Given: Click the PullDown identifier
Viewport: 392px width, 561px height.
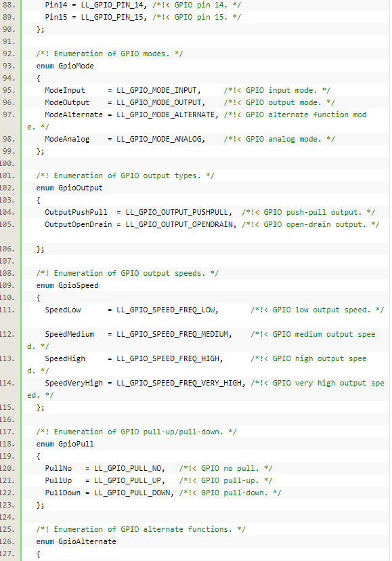Looking at the screenshot, I should (62, 493).
